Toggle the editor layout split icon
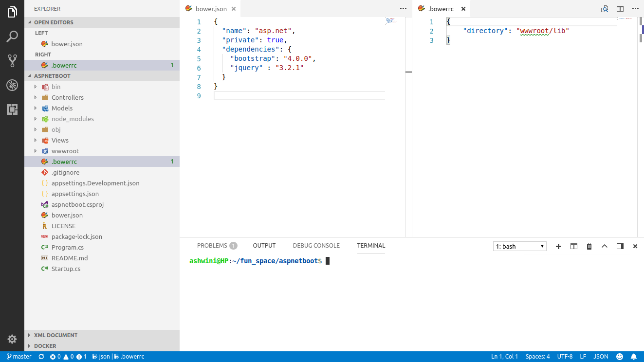The width and height of the screenshot is (644, 362). [x=619, y=9]
